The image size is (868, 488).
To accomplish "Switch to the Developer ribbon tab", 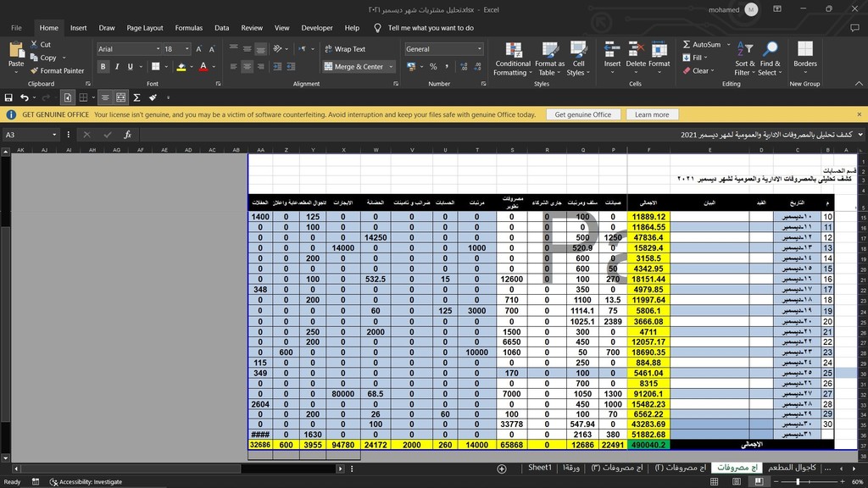I will tap(317, 28).
